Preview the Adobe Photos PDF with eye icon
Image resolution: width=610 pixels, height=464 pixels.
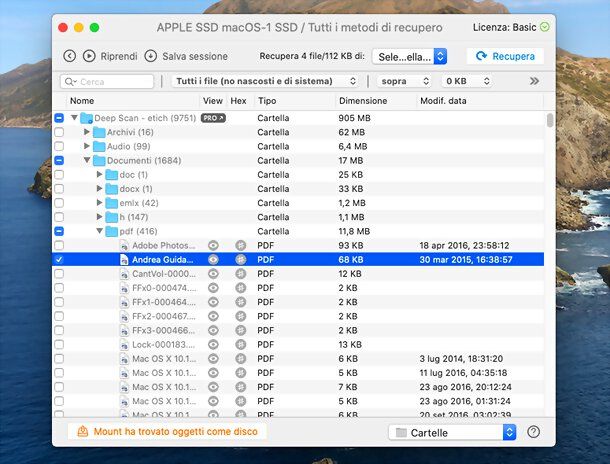(x=213, y=245)
